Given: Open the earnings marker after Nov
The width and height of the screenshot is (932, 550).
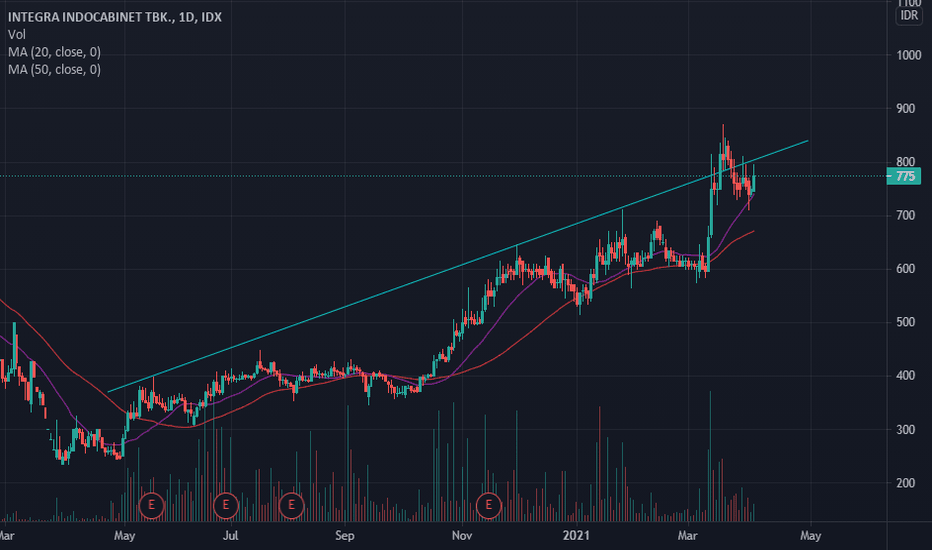Looking at the screenshot, I should (489, 505).
